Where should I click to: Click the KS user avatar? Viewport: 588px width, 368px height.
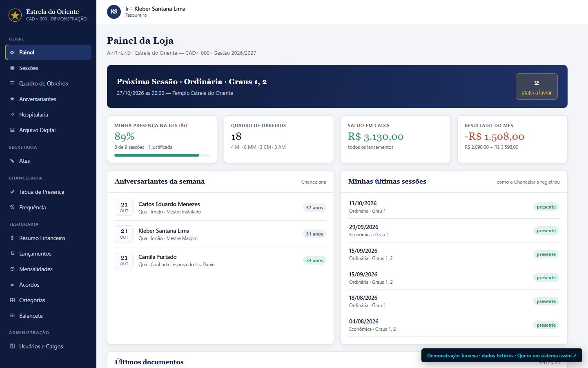point(114,12)
